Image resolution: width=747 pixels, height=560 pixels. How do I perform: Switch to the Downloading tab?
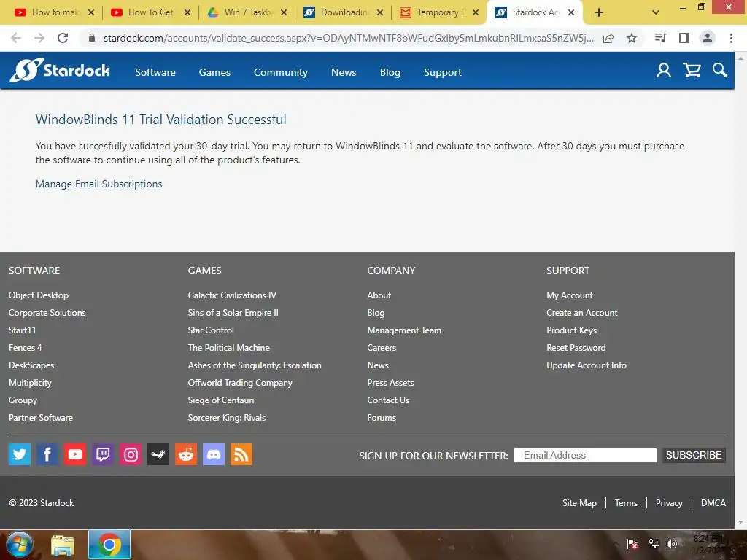pos(343,12)
